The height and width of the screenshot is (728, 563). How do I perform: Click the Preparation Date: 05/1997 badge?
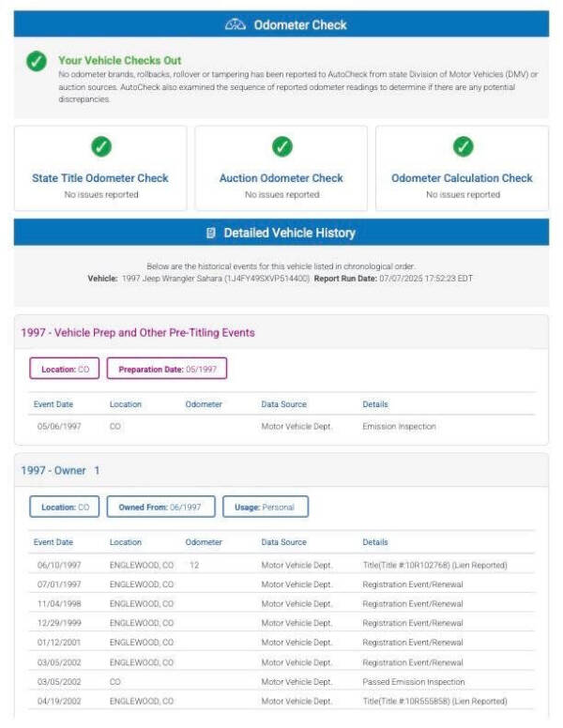[167, 370]
